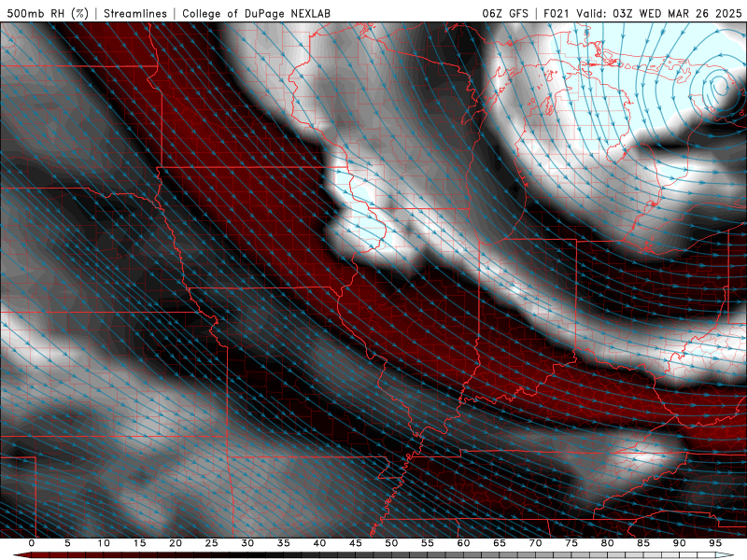The image size is (747, 560).
Task: Click "College of DuPage NEXLAB" text
Action: [x=256, y=13]
